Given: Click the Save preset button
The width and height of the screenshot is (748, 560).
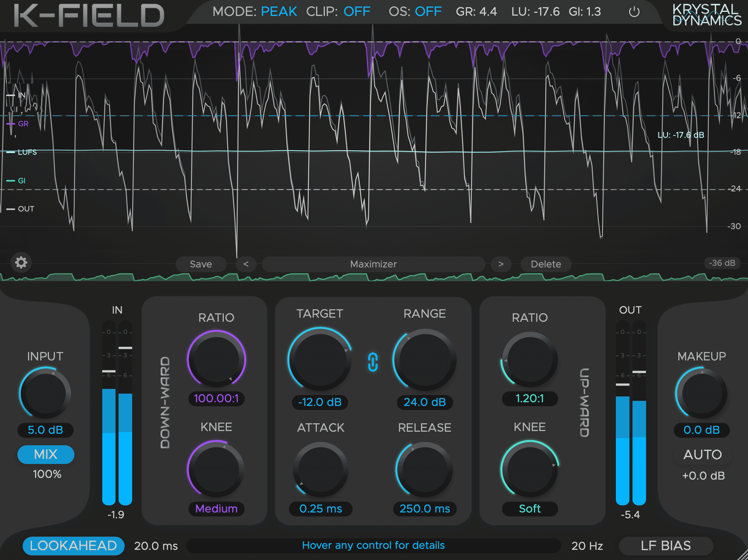Looking at the screenshot, I should 201,264.
